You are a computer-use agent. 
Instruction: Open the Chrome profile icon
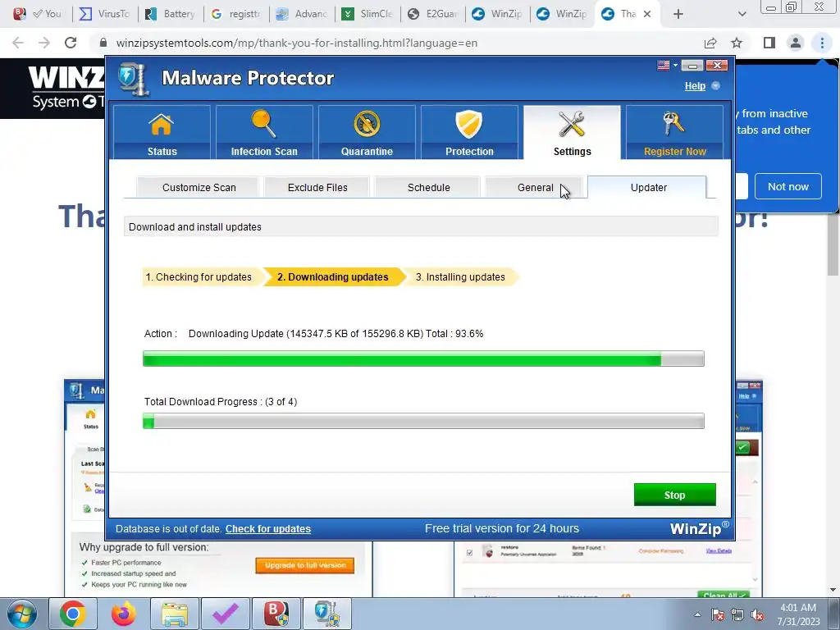796,43
